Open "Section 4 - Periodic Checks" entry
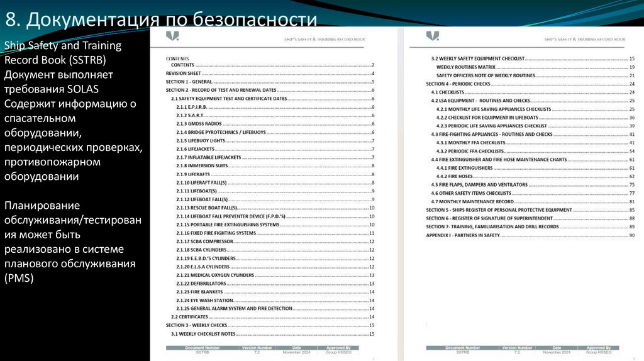The height and width of the screenshot is (361, 644). [530, 84]
